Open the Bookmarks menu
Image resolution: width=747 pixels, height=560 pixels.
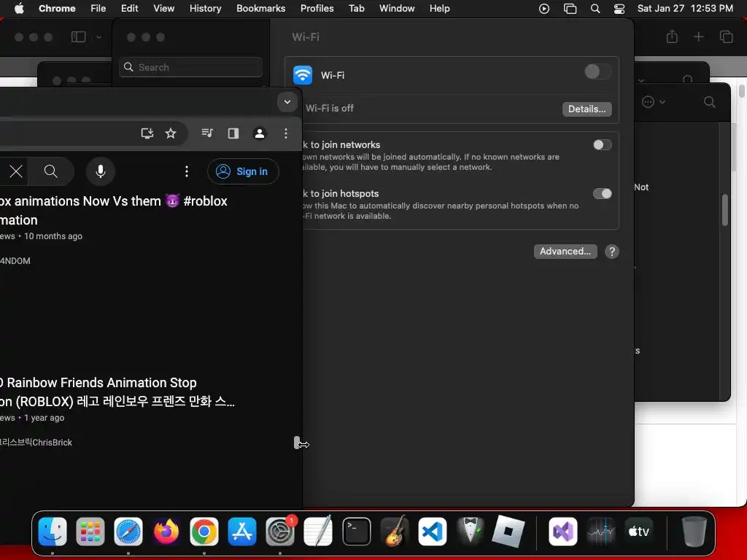click(x=260, y=8)
